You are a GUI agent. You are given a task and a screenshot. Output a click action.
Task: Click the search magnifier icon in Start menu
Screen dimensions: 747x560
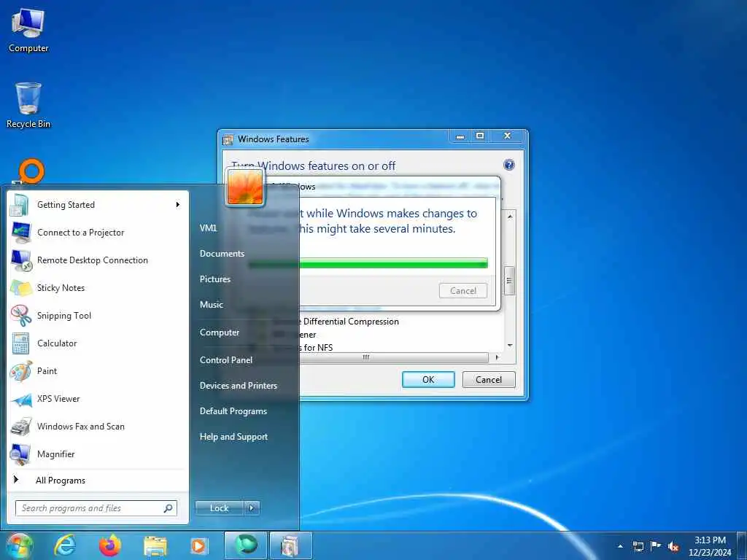point(169,508)
